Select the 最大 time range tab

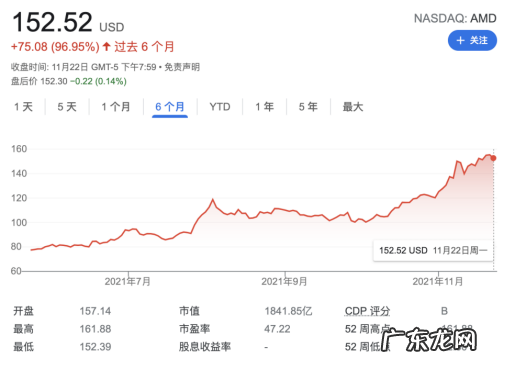tap(353, 107)
